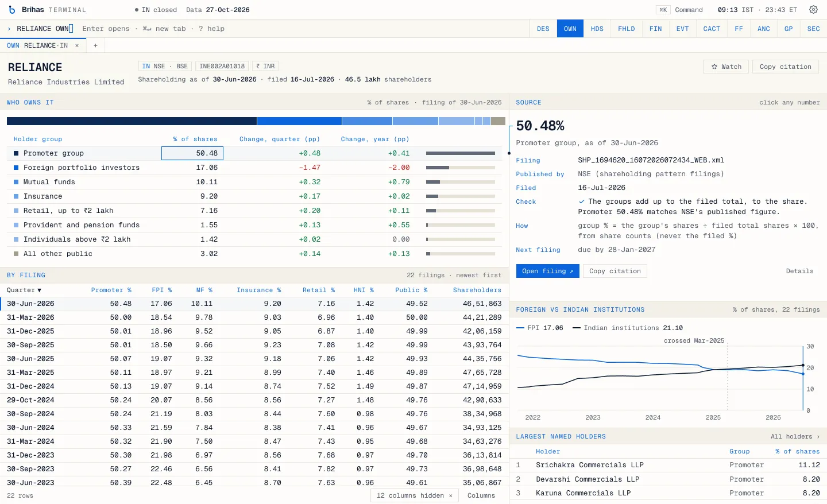
Task: Dismiss the 12 columns hidden chip
Action: pyautogui.click(x=451, y=495)
